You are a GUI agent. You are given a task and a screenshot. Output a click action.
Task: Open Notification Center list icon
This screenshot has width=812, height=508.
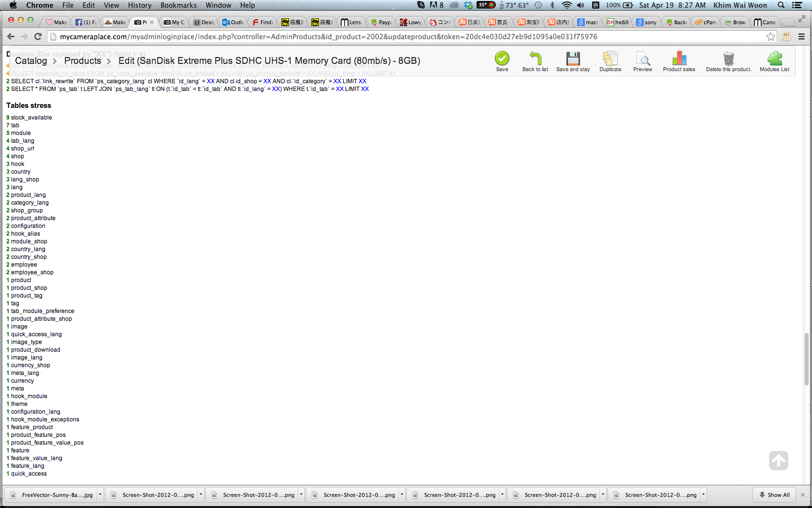coord(797,5)
